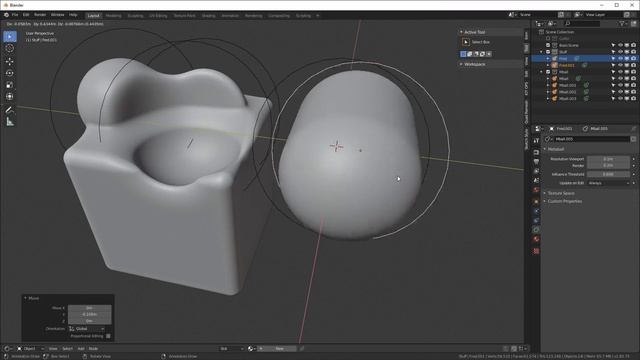
Task: Open the Material properties tab icon
Action: [536, 240]
